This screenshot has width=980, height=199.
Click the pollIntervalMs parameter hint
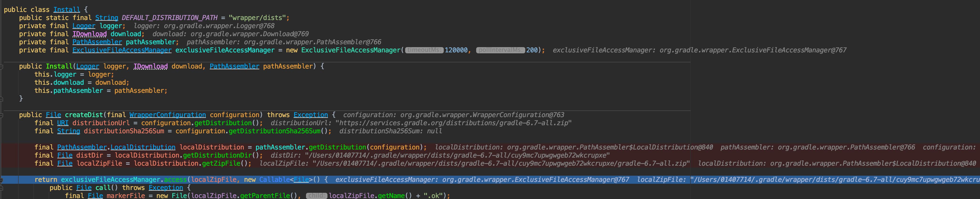[x=500, y=50]
